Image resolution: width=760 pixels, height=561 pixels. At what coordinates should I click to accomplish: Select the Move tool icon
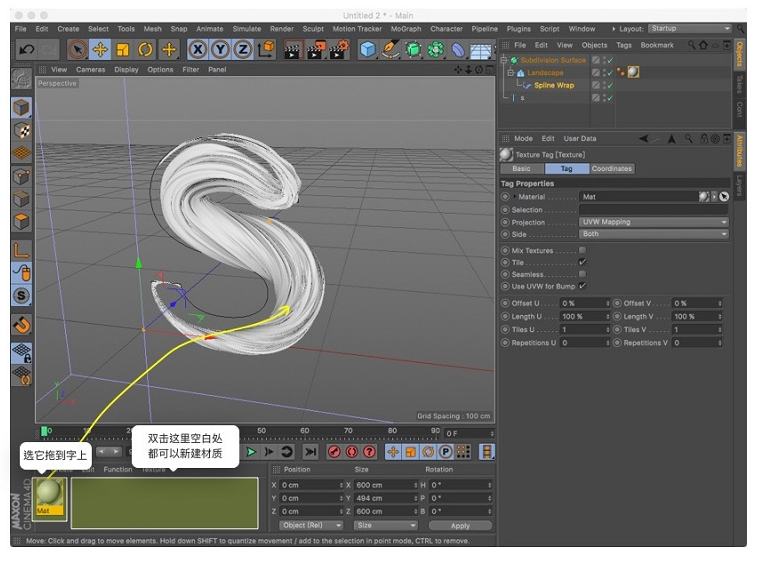100,49
